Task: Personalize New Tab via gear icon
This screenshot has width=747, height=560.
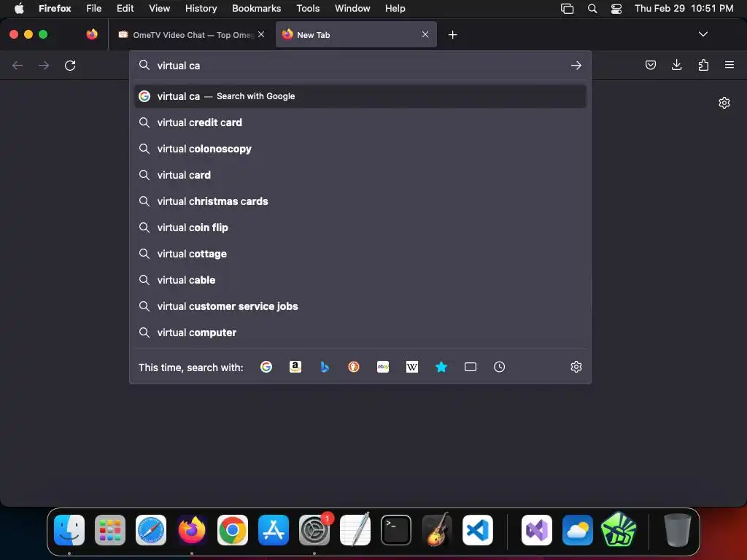Action: point(724,103)
